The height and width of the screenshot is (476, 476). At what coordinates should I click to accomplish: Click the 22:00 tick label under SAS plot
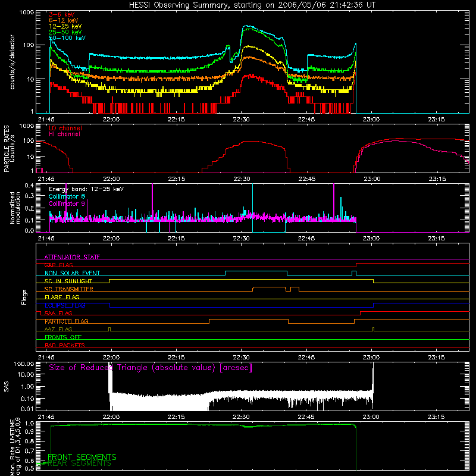111,417
